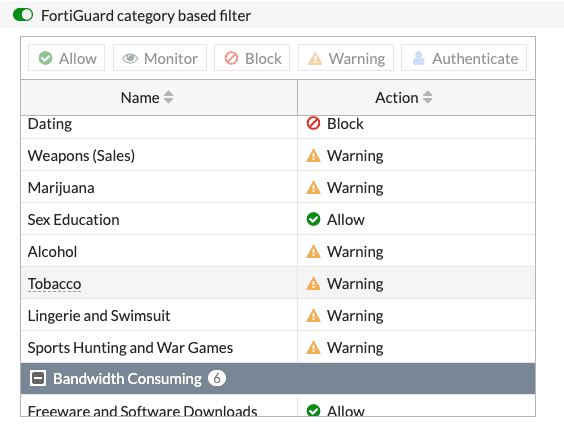
Task: Toggle FortiGuard category based filter switch
Action: [x=23, y=15]
